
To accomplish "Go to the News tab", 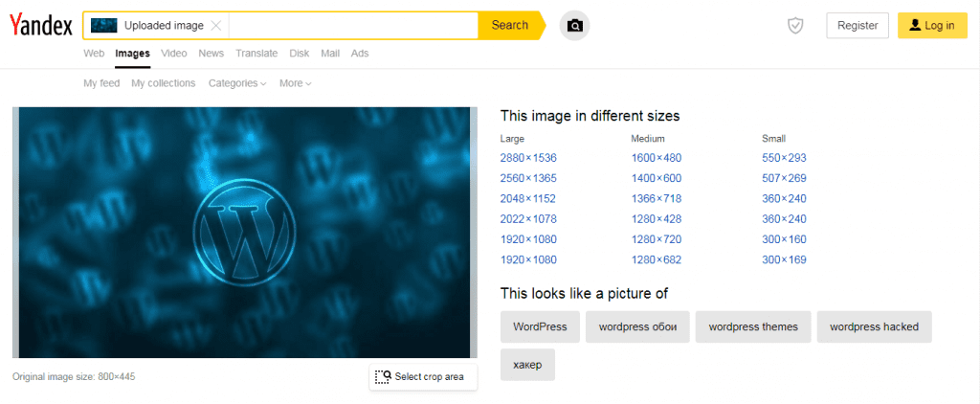I will (x=212, y=54).
